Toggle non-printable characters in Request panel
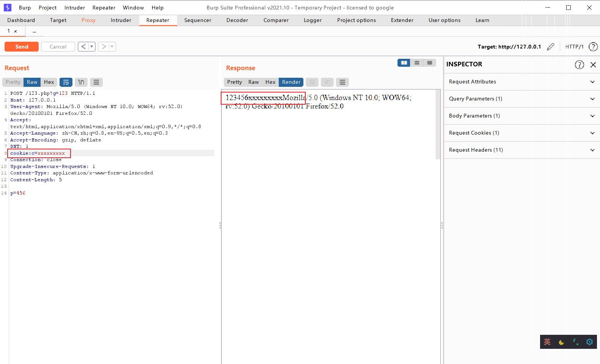Image resolution: width=600 pixels, height=364 pixels. pos(81,82)
